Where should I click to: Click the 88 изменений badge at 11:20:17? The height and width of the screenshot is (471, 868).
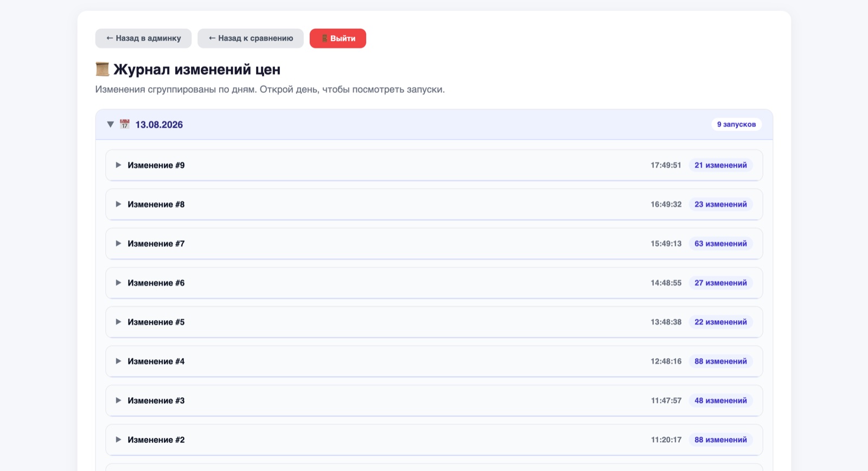click(x=720, y=440)
